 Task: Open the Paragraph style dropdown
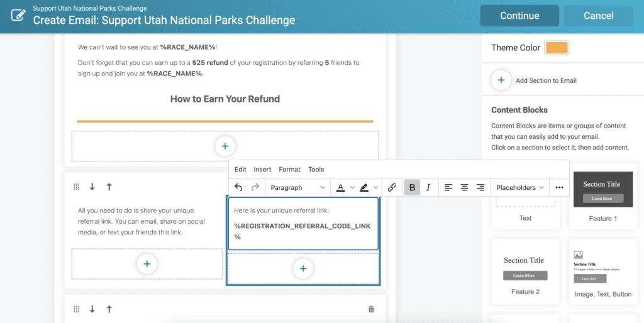click(297, 187)
